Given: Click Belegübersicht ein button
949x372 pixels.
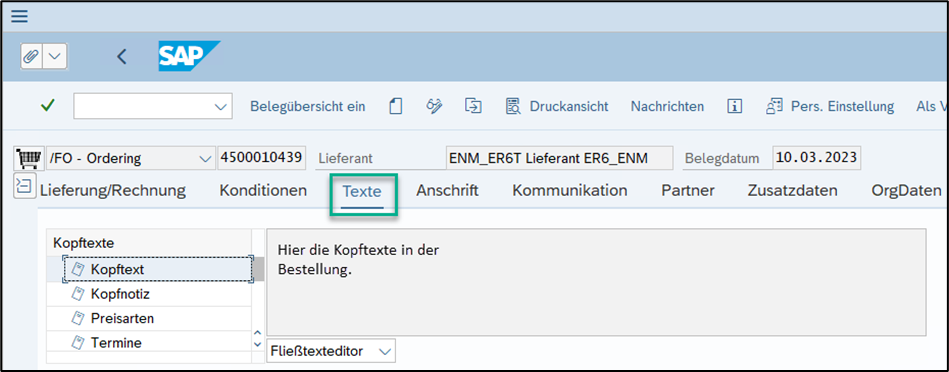Looking at the screenshot, I should tap(308, 106).
